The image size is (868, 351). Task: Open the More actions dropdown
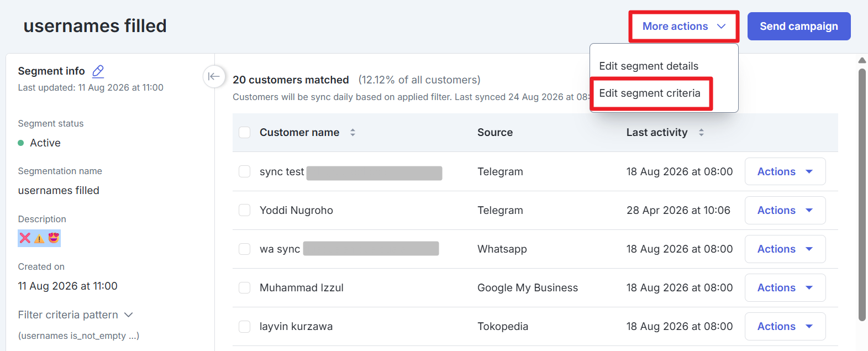pos(684,27)
